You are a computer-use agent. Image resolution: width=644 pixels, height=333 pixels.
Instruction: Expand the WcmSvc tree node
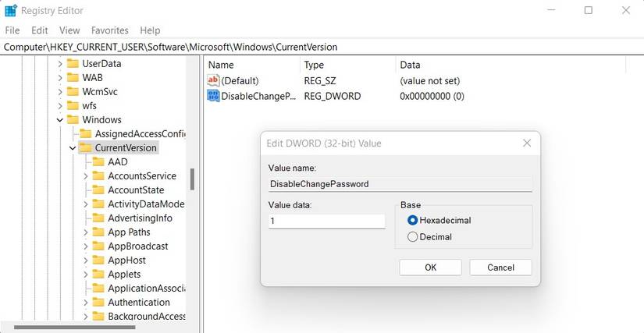[60, 92]
